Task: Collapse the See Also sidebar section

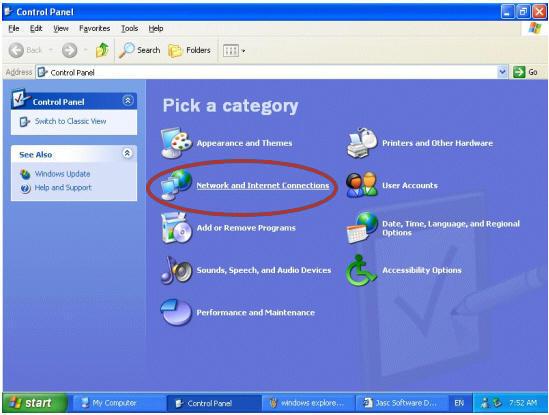Action: tap(128, 153)
